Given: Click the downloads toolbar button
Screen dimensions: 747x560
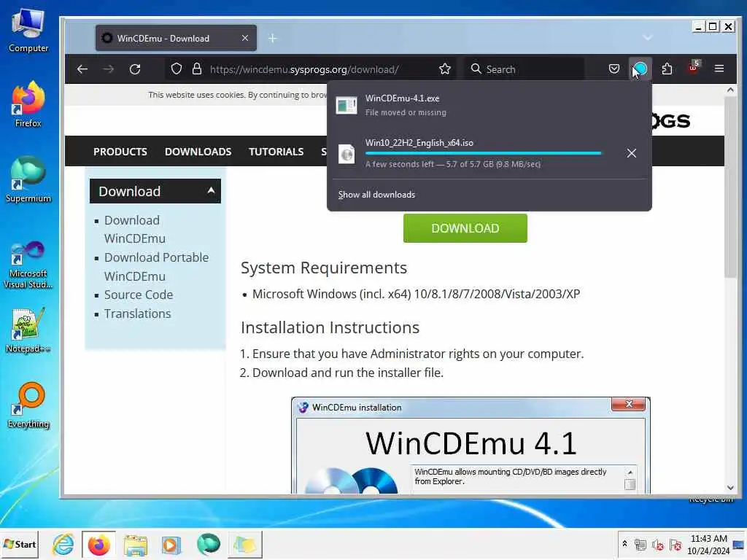Looking at the screenshot, I should [640, 69].
